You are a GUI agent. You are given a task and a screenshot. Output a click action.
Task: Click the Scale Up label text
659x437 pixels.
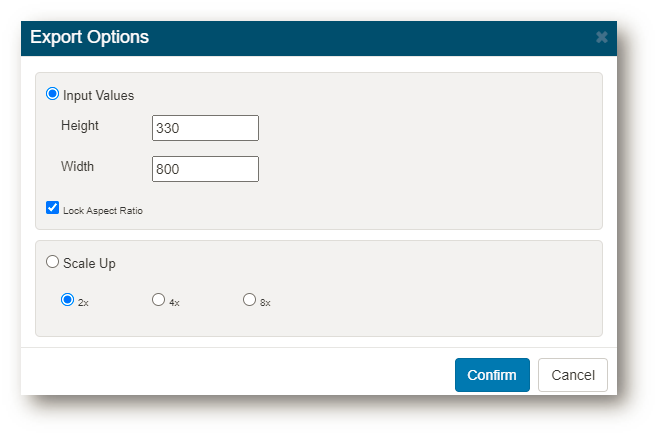click(89, 263)
